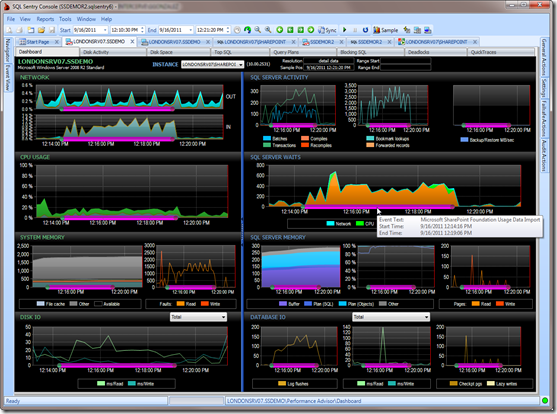Click the End time spinner arrows
The width and height of the screenshot is (557, 414).
(228, 30)
